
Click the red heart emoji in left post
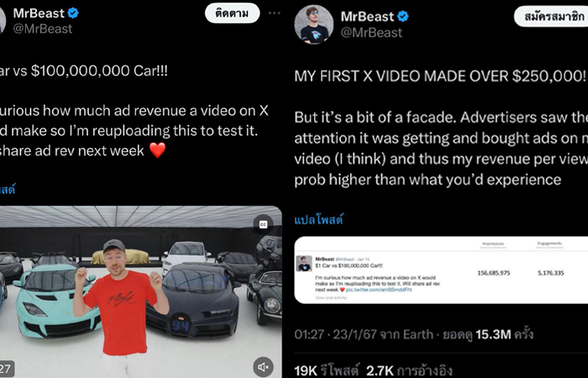tap(158, 150)
